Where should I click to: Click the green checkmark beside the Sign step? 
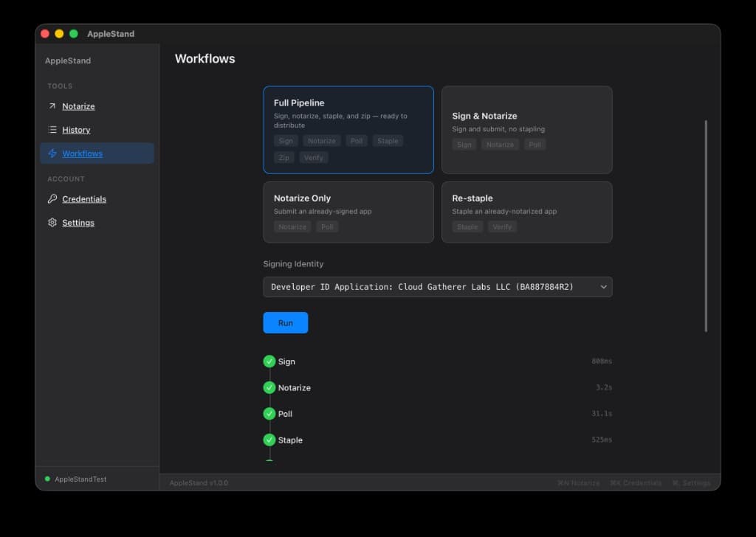point(269,361)
